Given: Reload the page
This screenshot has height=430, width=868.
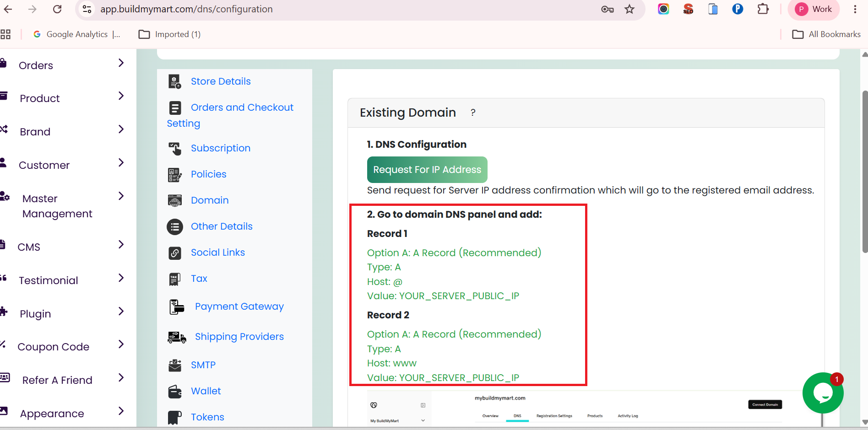Looking at the screenshot, I should pyautogui.click(x=57, y=9).
